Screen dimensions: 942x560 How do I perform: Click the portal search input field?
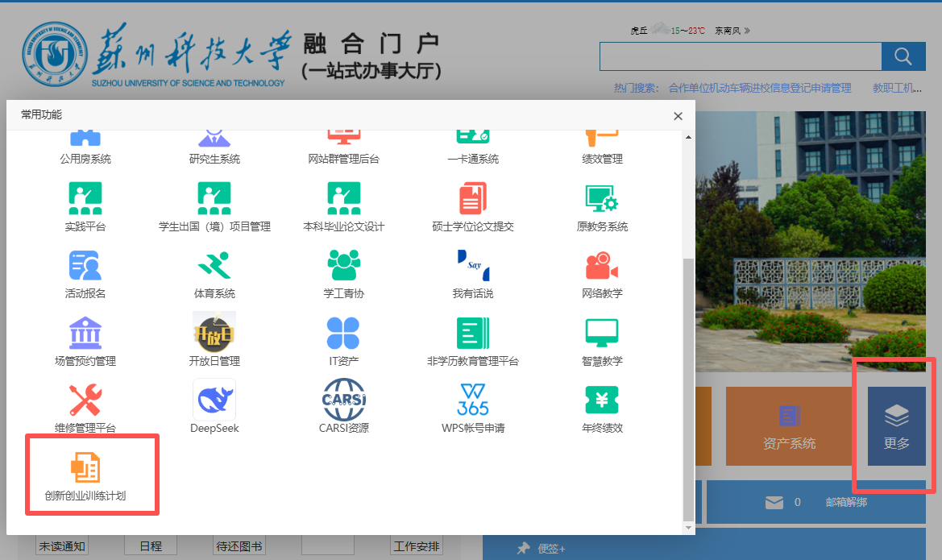pos(740,56)
